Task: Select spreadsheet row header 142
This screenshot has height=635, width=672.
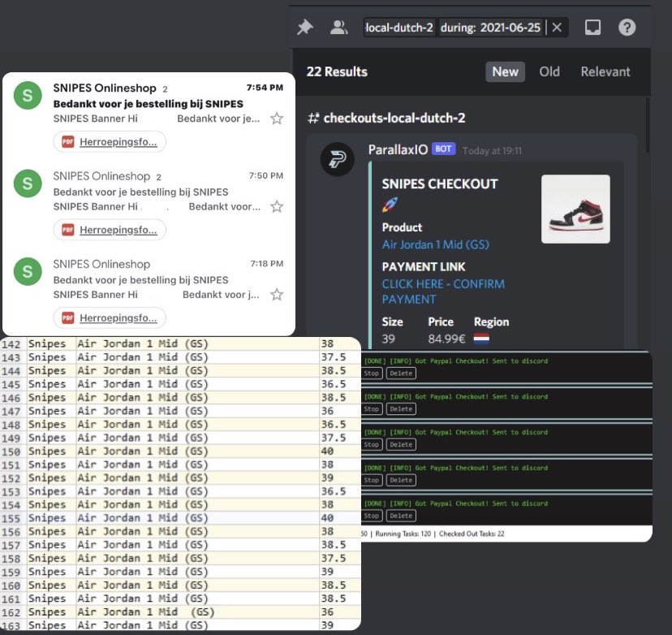Action: pos(11,343)
